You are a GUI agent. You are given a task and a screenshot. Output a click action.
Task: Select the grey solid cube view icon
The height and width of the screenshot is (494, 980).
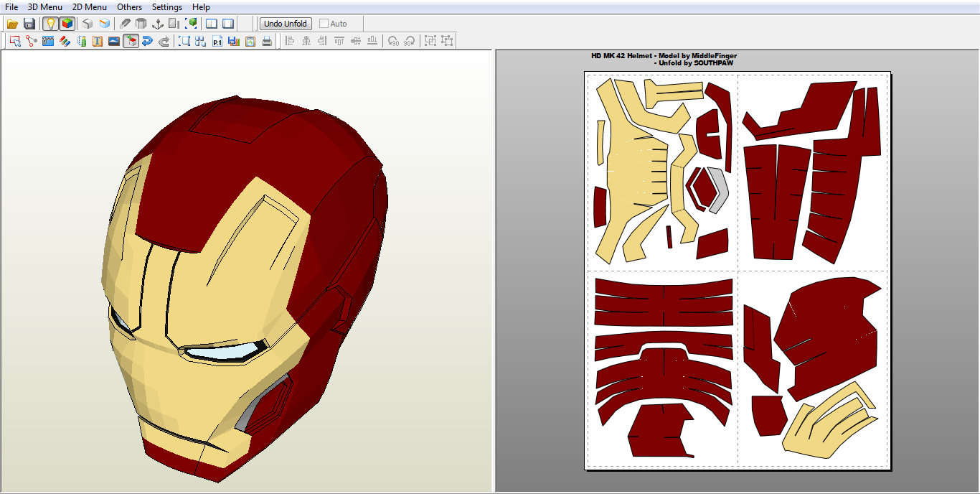pyautogui.click(x=88, y=24)
